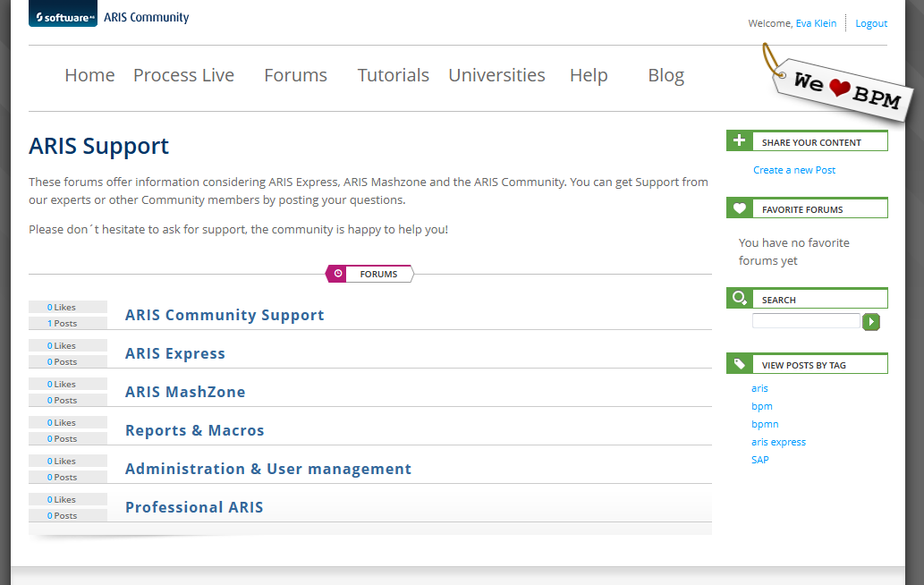
Task: Click the tag icon beside View Posts By Tag
Action: point(740,363)
